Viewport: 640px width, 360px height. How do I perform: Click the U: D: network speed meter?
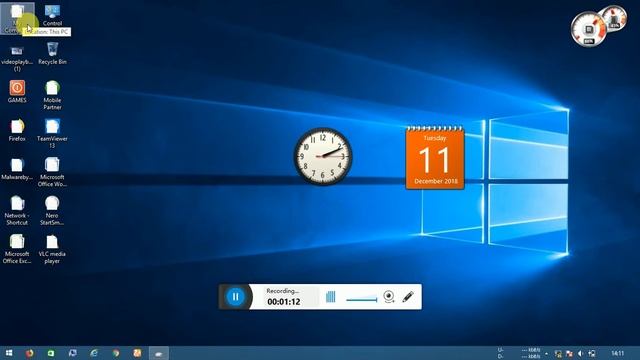519,353
